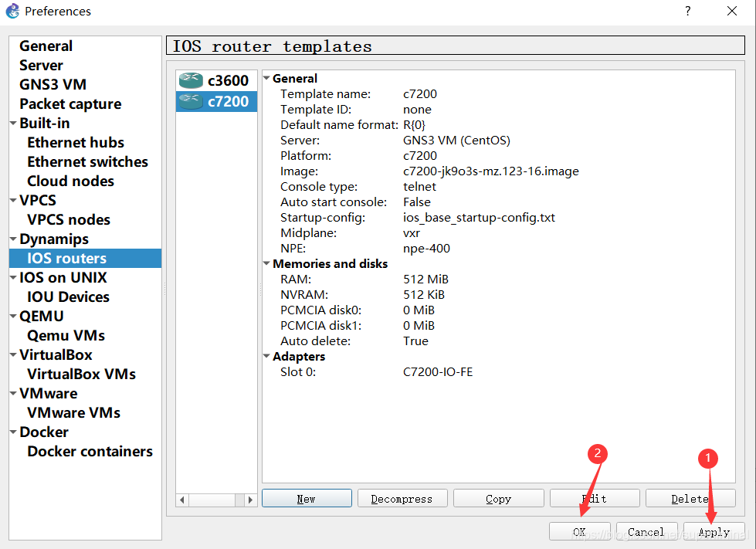Collapse the VPCS tree section

point(13,201)
